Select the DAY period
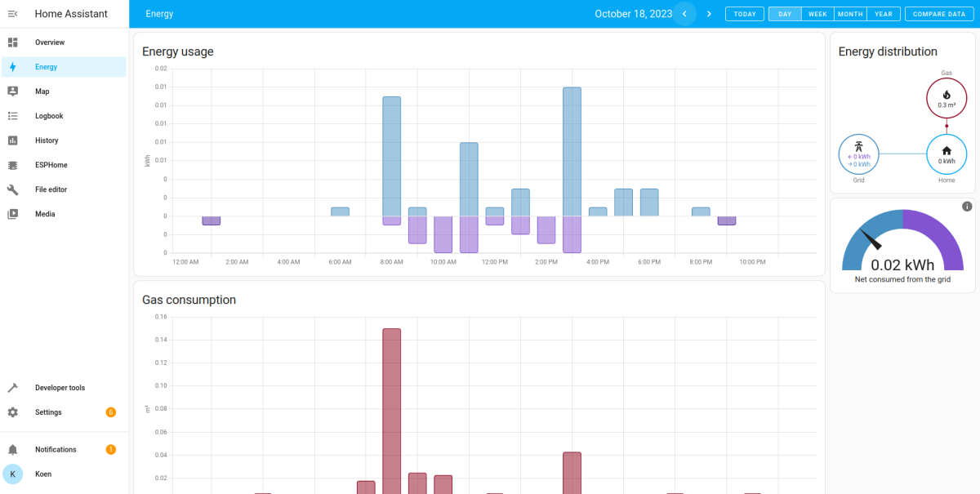Image resolution: width=980 pixels, height=494 pixels. pyautogui.click(x=785, y=14)
